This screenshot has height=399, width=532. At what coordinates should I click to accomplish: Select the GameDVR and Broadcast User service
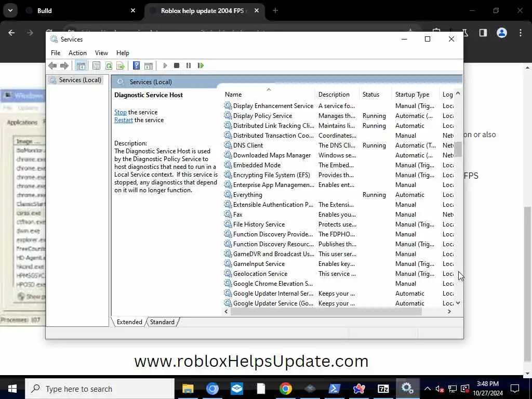pos(339,254)
